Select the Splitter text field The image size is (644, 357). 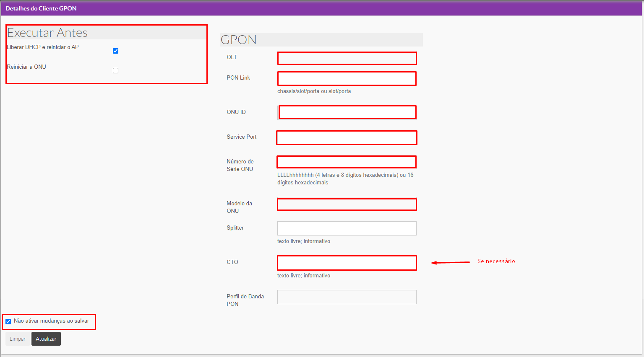coord(347,228)
